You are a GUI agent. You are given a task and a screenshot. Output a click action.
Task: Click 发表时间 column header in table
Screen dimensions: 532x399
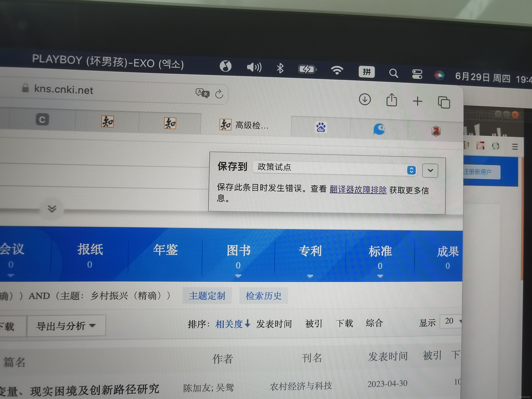[x=388, y=356]
